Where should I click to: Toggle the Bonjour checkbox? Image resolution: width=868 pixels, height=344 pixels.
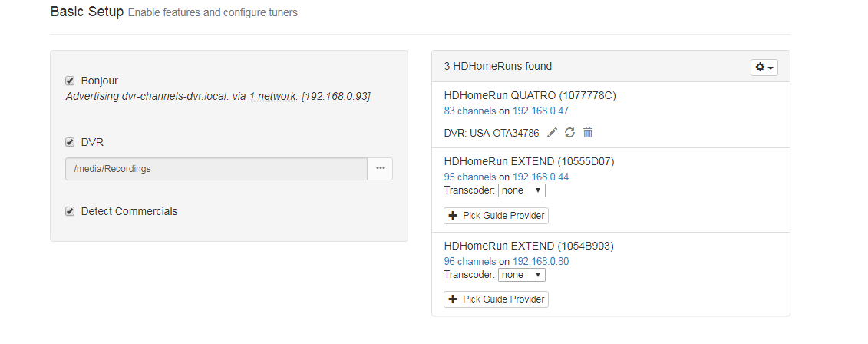tap(70, 81)
